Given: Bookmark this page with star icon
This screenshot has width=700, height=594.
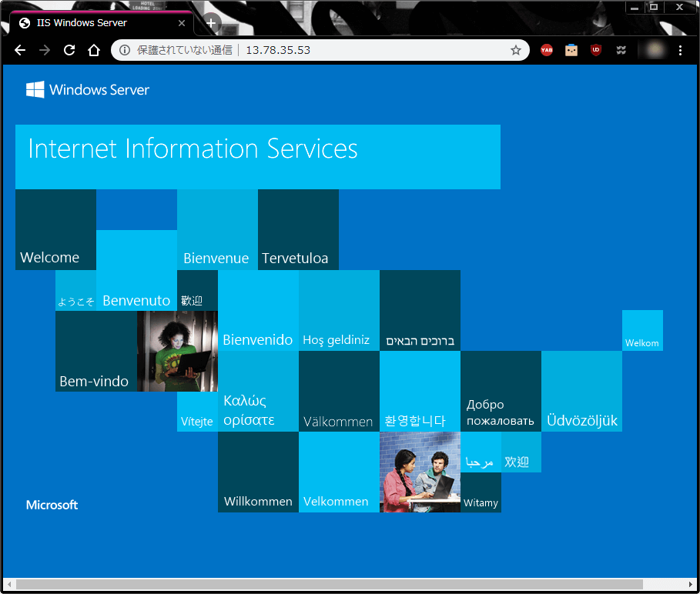Looking at the screenshot, I should tap(516, 50).
